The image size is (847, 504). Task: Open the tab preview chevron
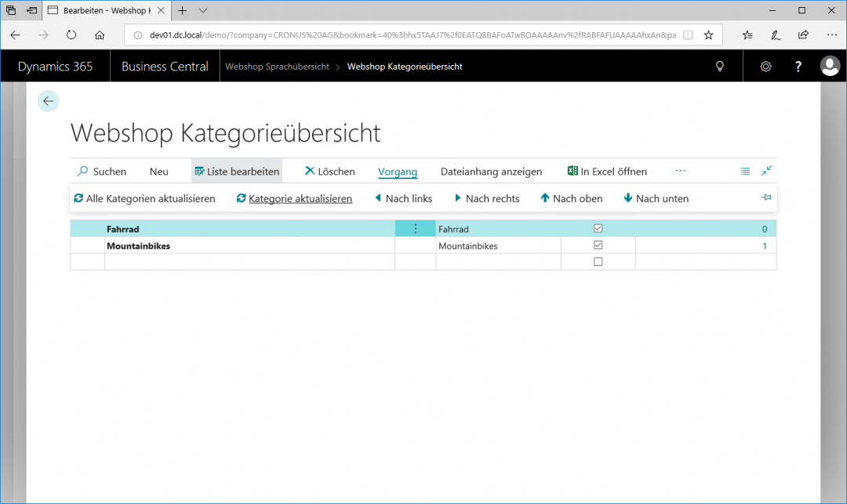tap(202, 10)
